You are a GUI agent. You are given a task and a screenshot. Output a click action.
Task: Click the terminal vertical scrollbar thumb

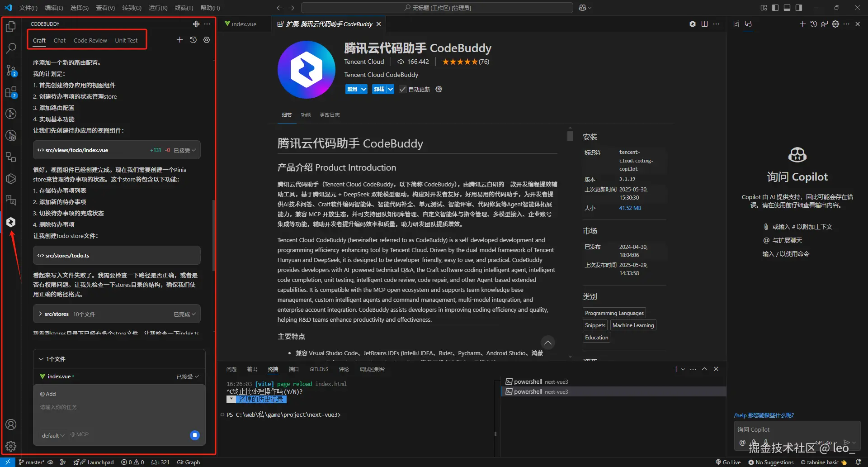(495, 434)
